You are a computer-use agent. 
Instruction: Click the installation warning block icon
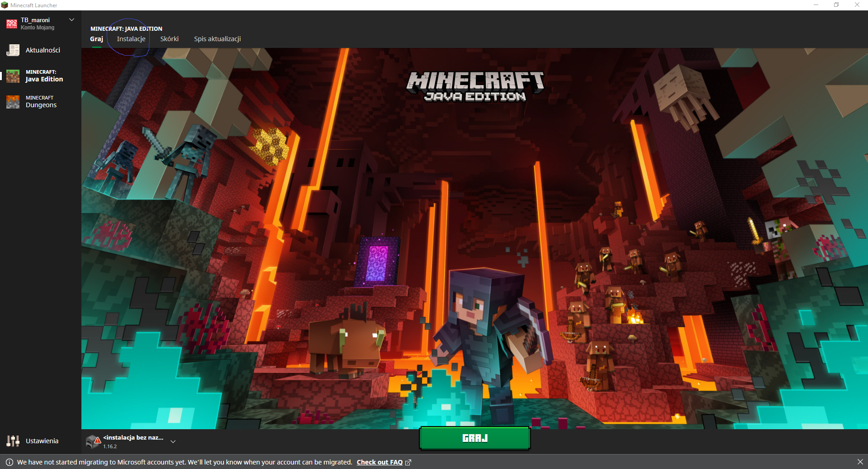(x=93, y=441)
